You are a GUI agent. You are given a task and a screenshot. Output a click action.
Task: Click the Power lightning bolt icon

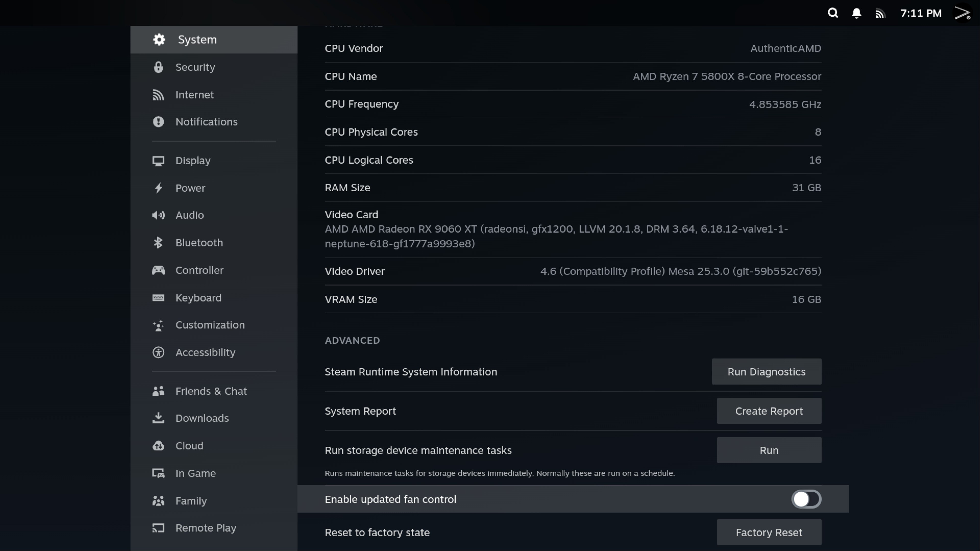point(158,188)
